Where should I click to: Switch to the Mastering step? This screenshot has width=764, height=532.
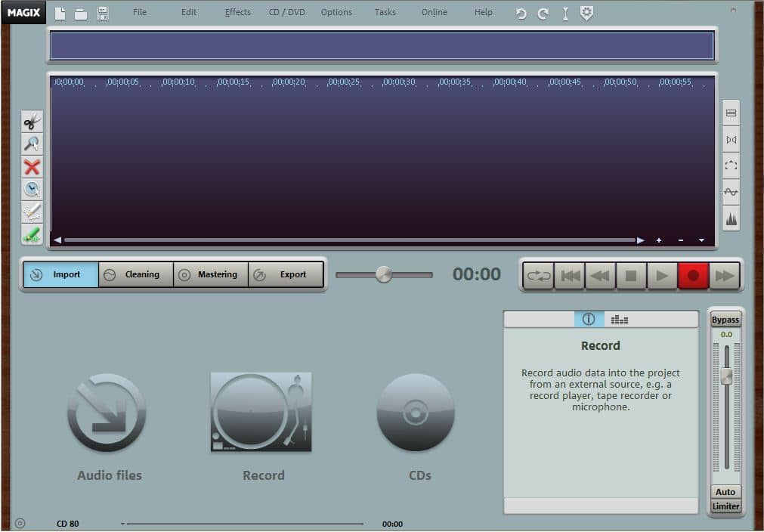tap(211, 274)
